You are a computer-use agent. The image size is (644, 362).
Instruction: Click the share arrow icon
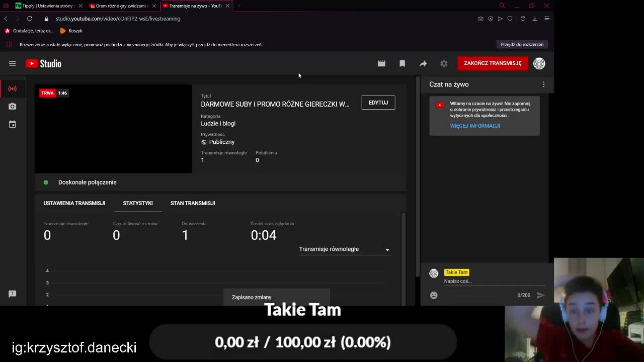423,63
